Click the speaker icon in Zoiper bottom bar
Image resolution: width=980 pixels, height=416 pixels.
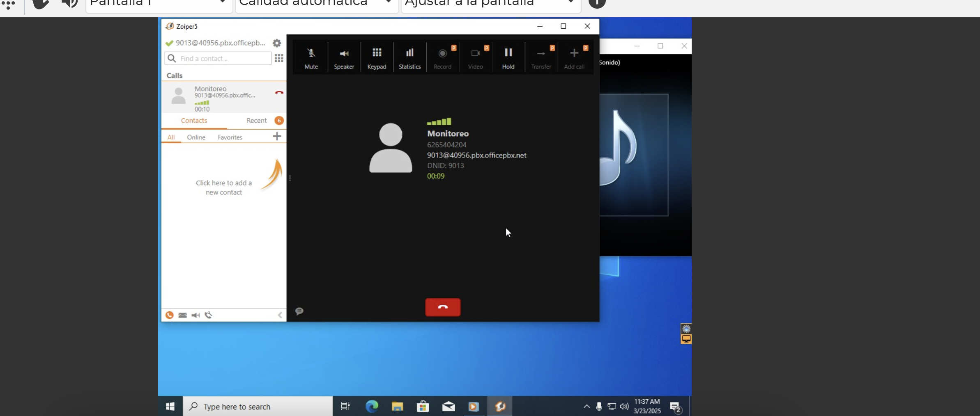click(x=196, y=315)
